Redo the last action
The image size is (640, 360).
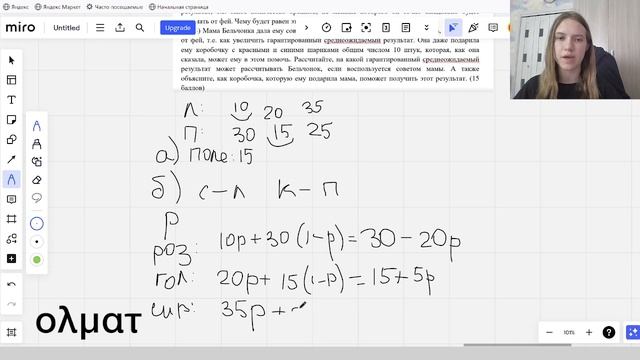(x=11, y=304)
